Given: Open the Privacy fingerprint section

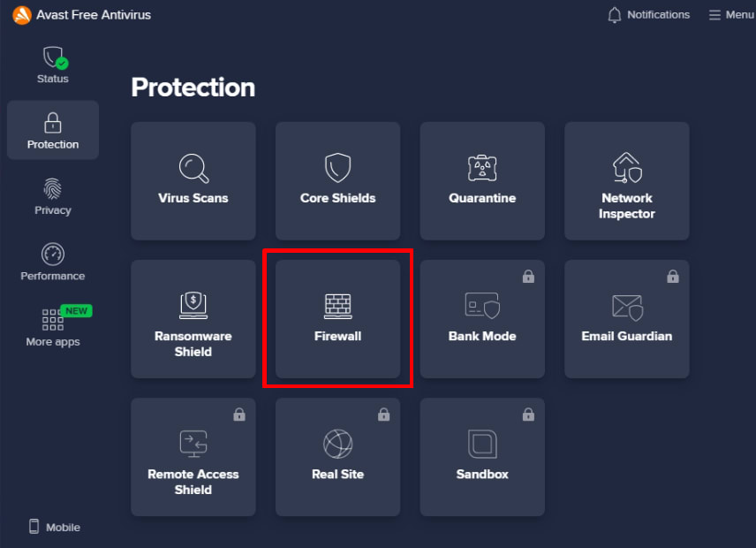Looking at the screenshot, I should pos(53,197).
